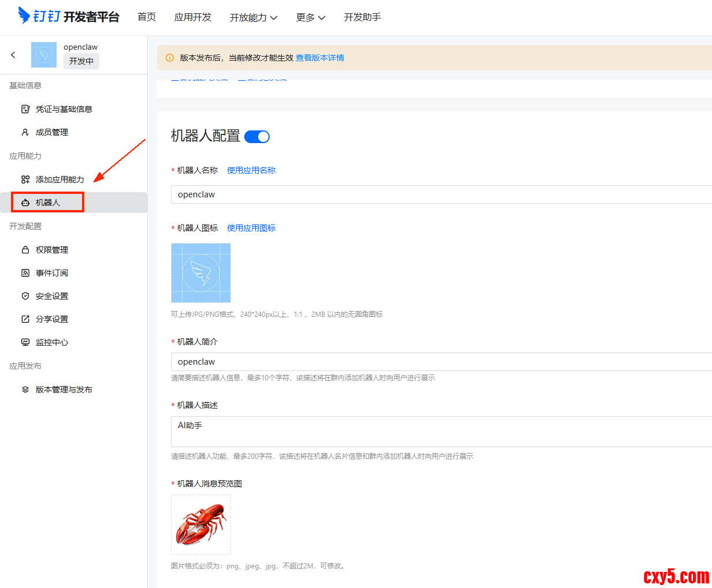The width and height of the screenshot is (712, 588).
Task: Click the monitor icon beside 监控中心
Action: 25,342
